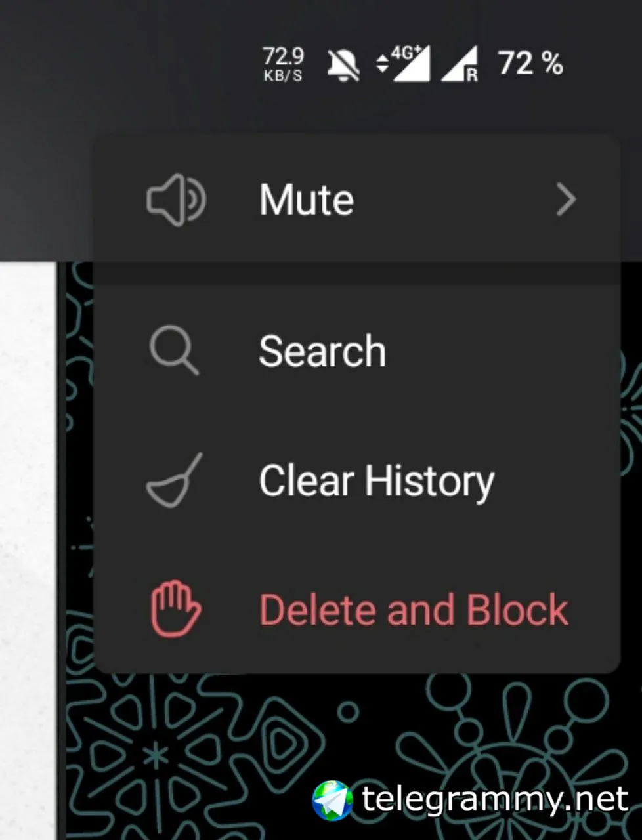The image size is (642, 840).
Task: Choose Clear History from the menu
Action: point(356,480)
